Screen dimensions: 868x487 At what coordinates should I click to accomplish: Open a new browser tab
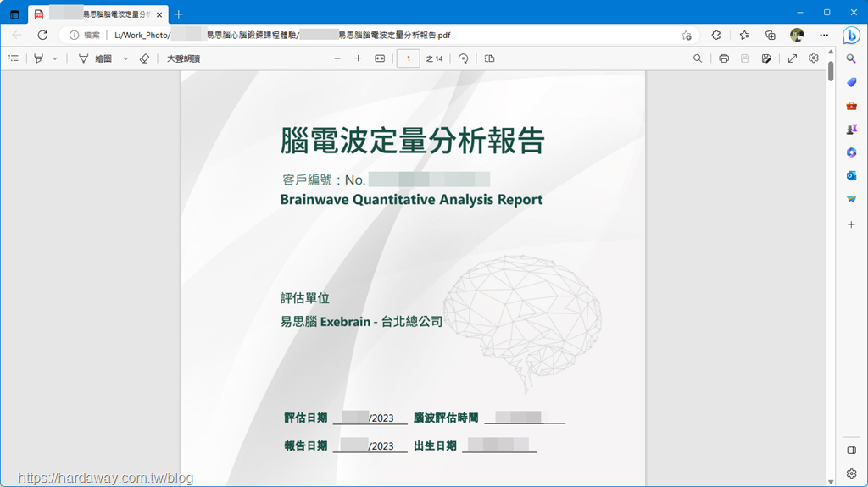(x=178, y=14)
